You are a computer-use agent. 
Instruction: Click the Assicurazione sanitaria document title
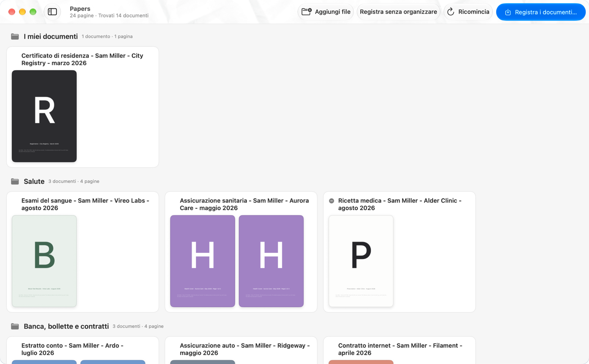click(244, 204)
